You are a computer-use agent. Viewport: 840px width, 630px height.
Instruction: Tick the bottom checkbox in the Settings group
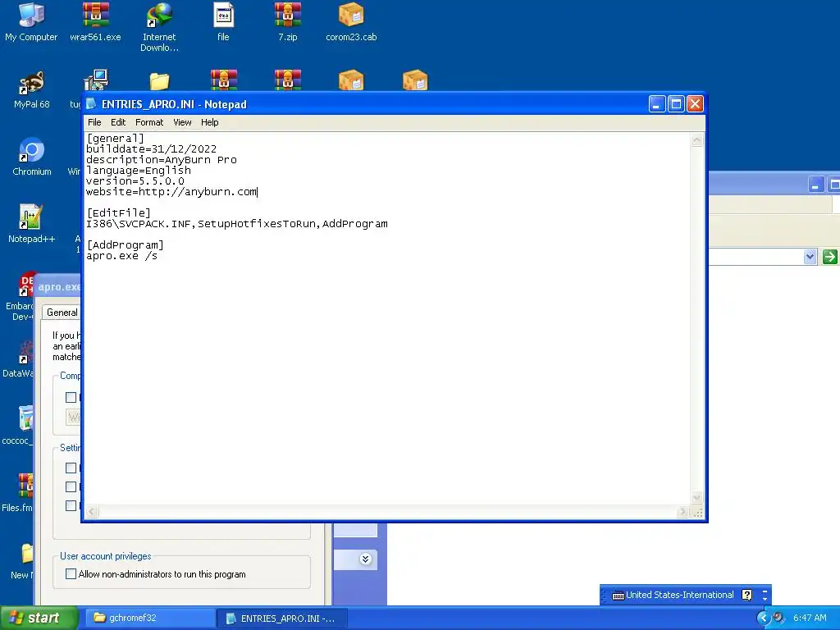71,505
